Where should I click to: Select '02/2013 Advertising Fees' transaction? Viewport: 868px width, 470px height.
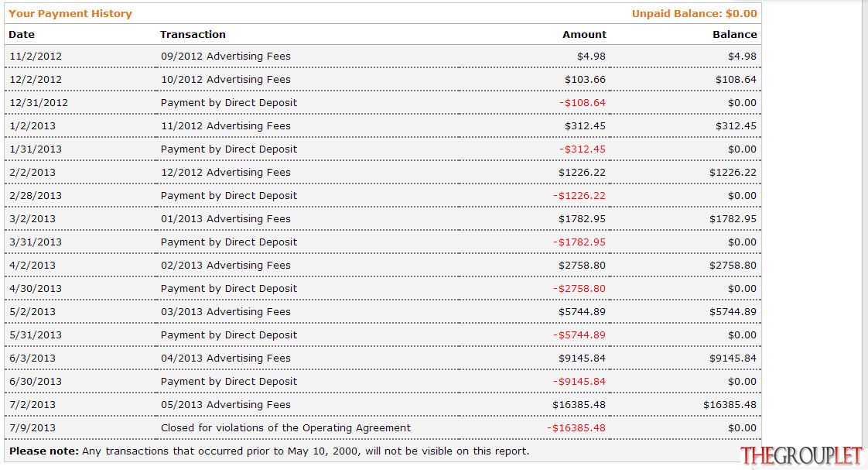pos(225,266)
